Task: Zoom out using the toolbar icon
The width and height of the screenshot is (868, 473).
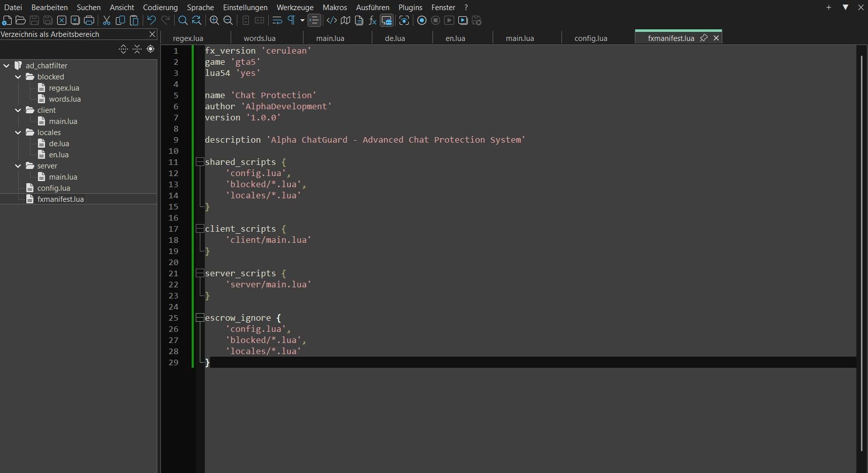Action: (x=228, y=21)
